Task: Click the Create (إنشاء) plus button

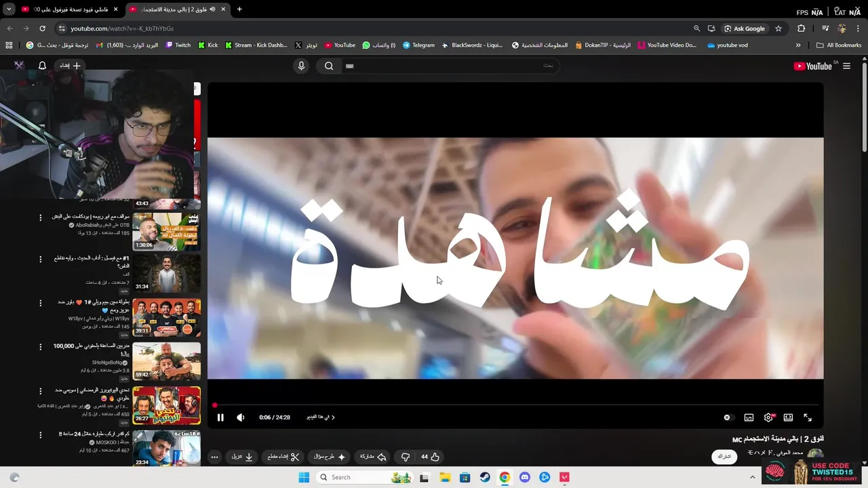Action: (70, 66)
